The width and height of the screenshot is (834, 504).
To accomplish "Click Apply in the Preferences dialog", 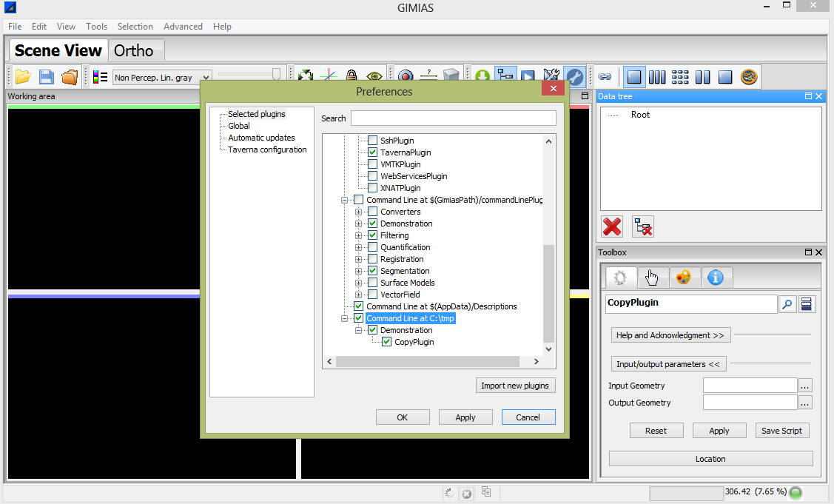I will 465,417.
